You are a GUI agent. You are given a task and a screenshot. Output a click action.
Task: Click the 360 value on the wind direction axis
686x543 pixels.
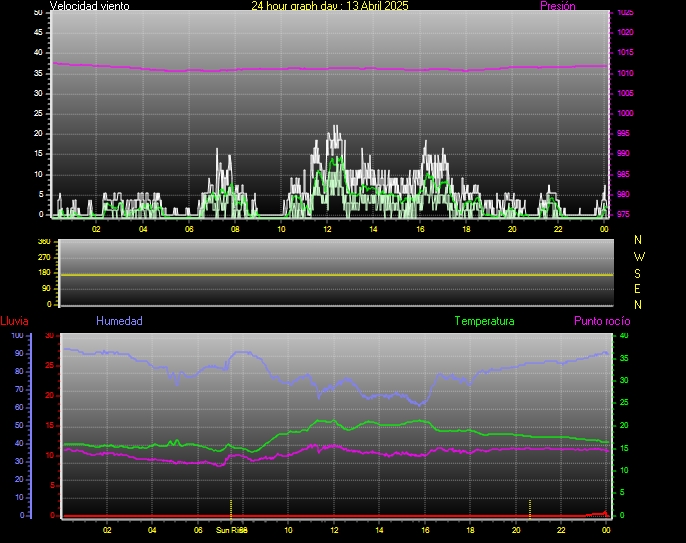click(44, 242)
